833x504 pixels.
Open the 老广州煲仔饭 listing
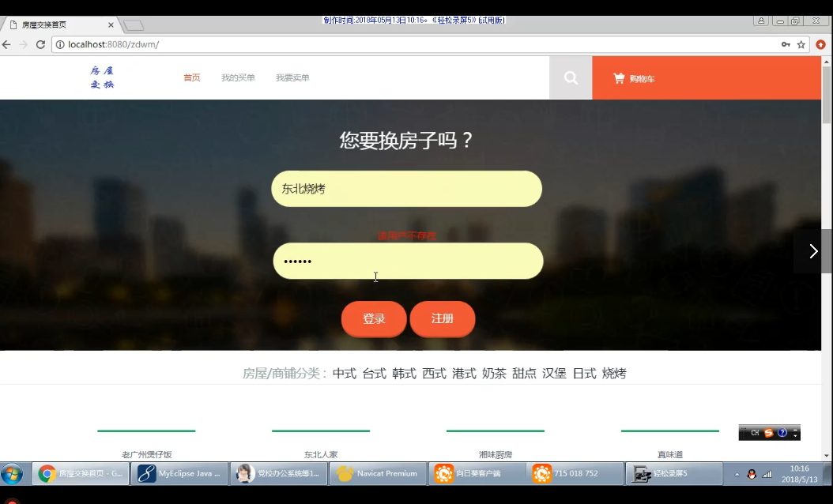147,454
